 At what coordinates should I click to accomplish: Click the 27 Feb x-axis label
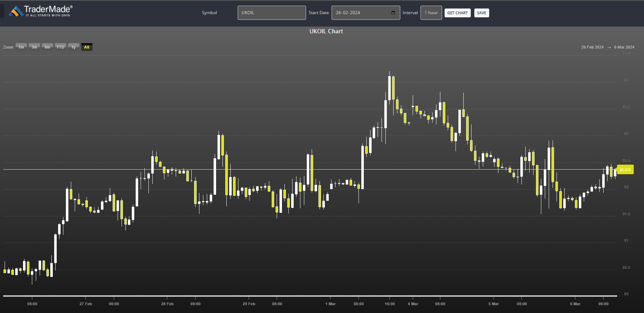(x=86, y=304)
